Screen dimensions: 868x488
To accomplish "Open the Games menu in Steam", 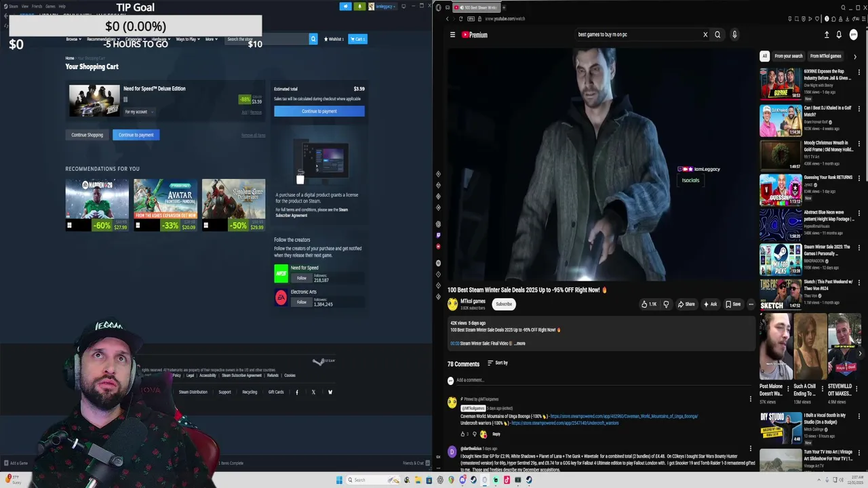I will tap(50, 6).
